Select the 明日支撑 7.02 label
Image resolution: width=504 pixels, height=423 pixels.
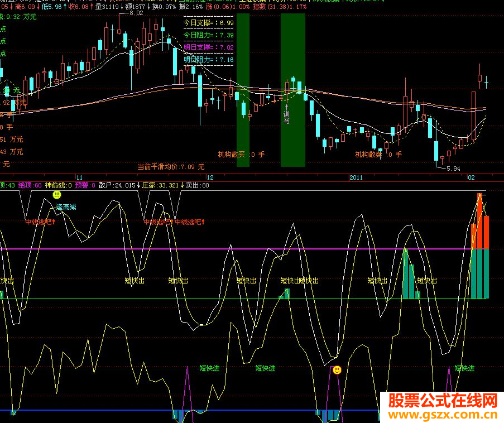(209, 47)
